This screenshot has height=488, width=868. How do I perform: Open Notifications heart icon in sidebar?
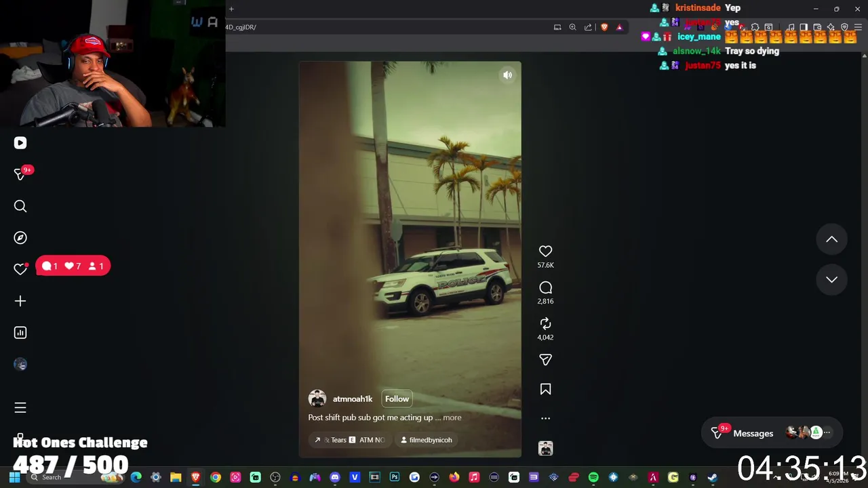20,269
